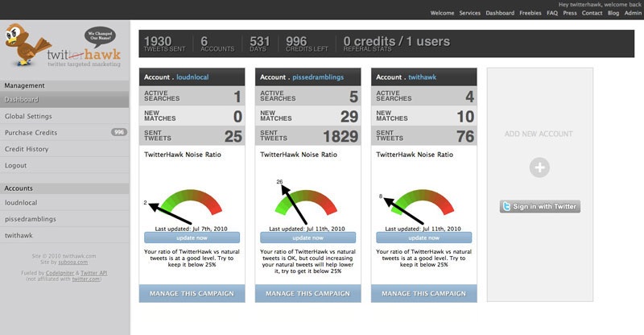The image size is (644, 335).
Task: Click the 531 days stat
Action: point(259,43)
